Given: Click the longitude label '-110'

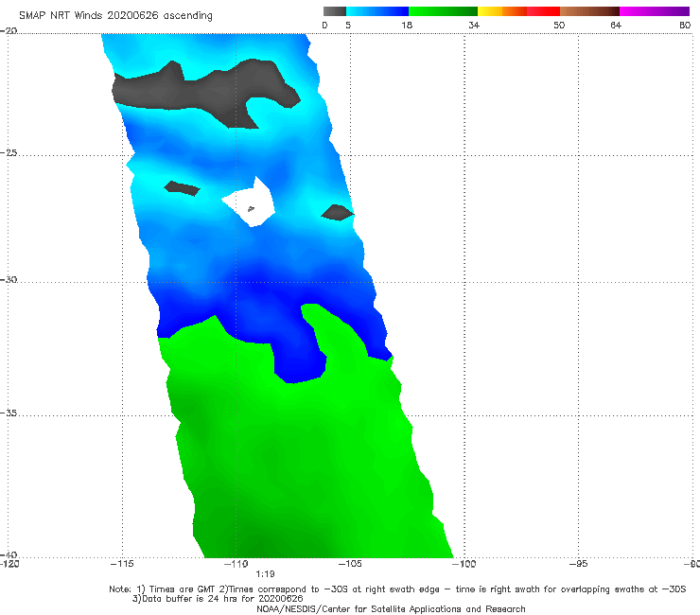Looking at the screenshot, I should pyautogui.click(x=236, y=564).
